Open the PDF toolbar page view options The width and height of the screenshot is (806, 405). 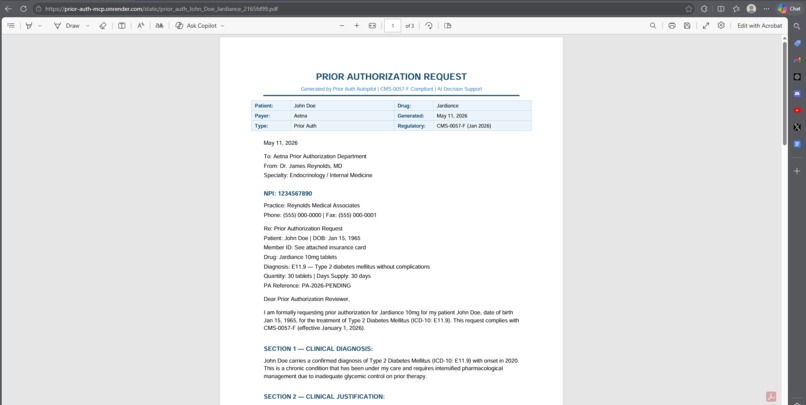(448, 26)
